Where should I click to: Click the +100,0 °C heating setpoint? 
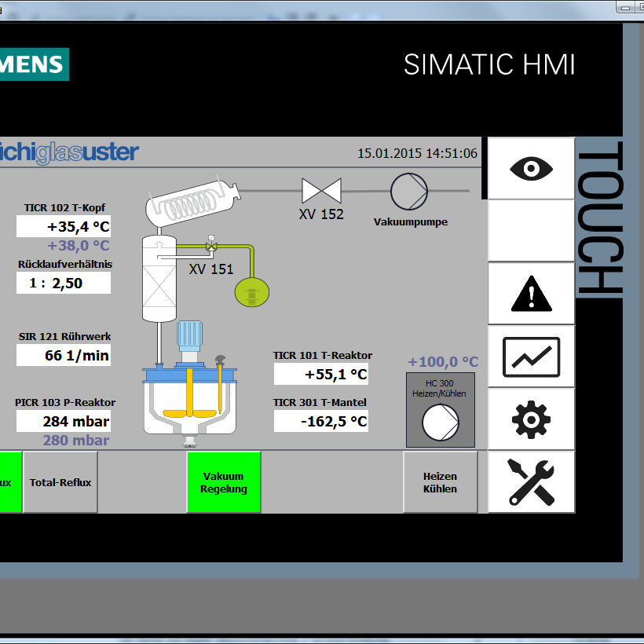pyautogui.click(x=443, y=362)
